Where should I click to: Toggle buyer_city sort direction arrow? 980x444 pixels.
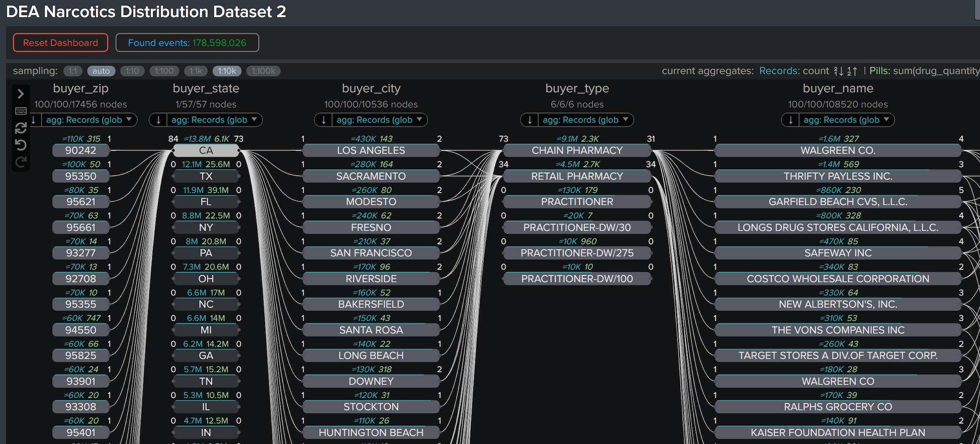pyautogui.click(x=323, y=120)
